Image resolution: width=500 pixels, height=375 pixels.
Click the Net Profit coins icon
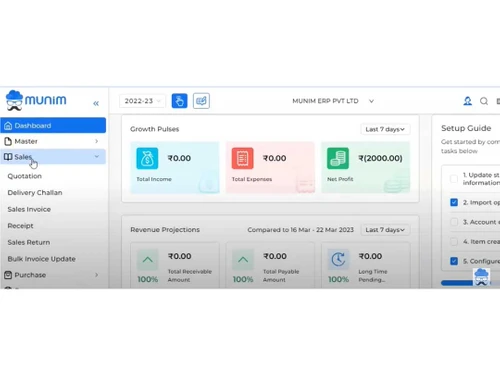pyautogui.click(x=338, y=158)
